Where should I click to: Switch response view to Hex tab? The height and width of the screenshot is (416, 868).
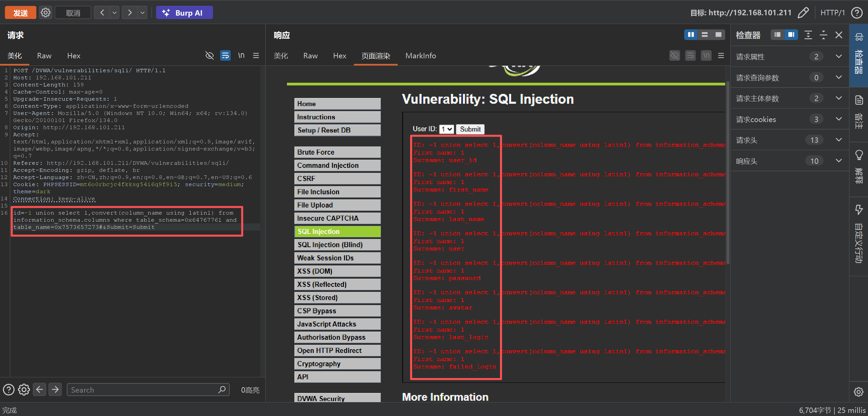click(340, 56)
